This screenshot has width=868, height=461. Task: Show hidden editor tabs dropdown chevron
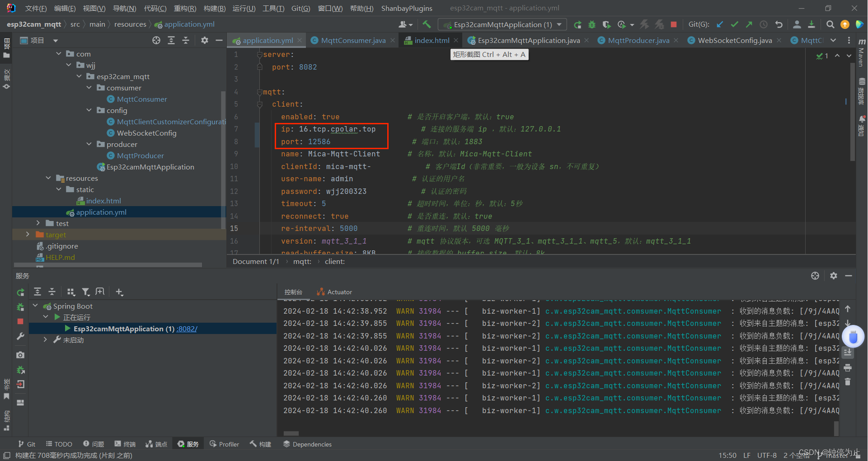[x=833, y=40]
